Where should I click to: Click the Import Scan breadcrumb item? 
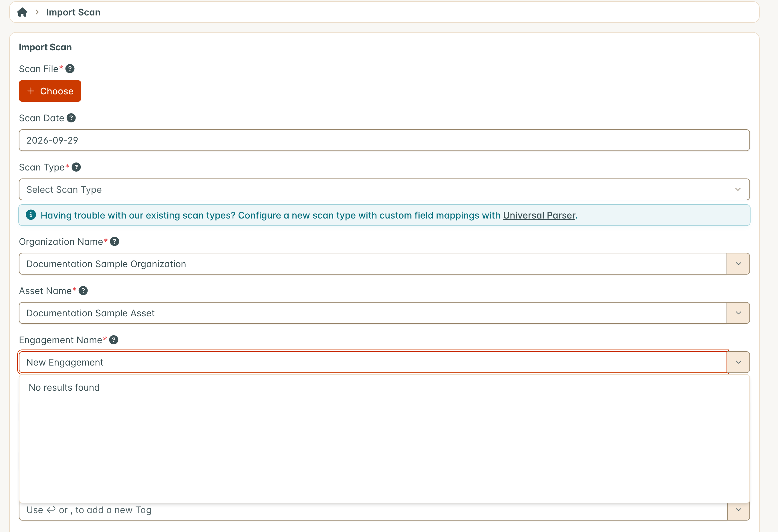(x=73, y=12)
